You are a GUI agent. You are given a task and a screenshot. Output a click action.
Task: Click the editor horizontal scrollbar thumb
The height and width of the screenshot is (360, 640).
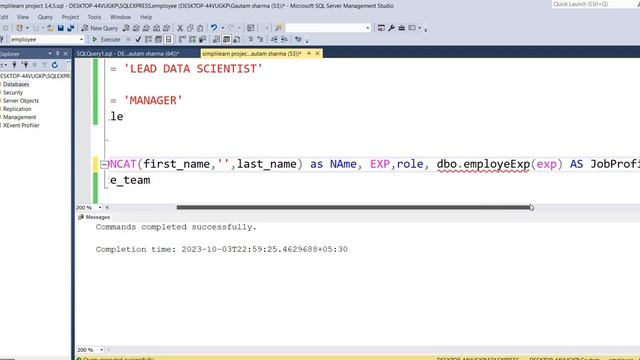[353, 207]
